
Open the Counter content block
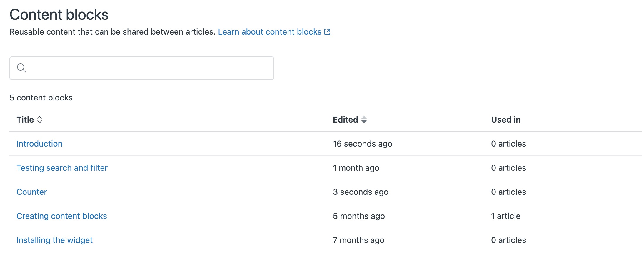pos(31,192)
